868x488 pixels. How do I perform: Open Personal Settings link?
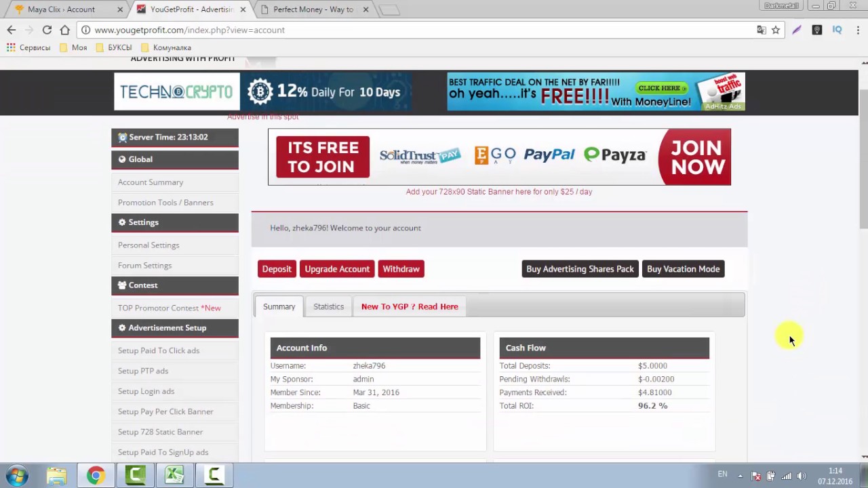[149, 245]
